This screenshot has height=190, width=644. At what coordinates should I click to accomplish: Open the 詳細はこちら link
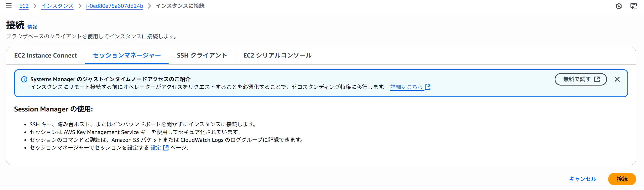[x=407, y=87]
